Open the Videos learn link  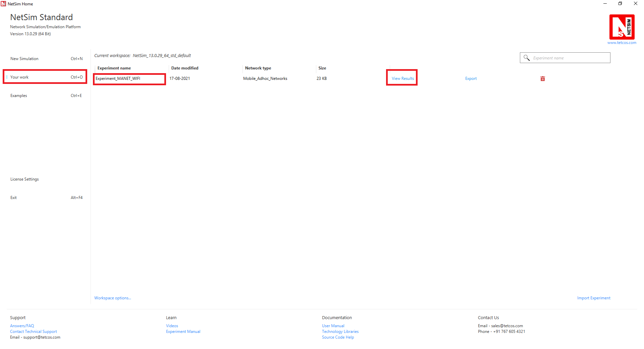[x=172, y=326]
